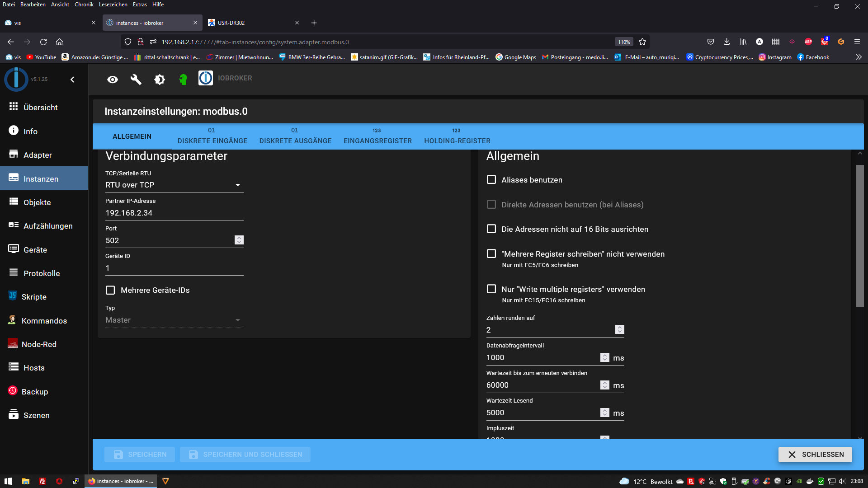Open Kommandos icon in sidebar
The height and width of the screenshot is (488, 868).
13,320
